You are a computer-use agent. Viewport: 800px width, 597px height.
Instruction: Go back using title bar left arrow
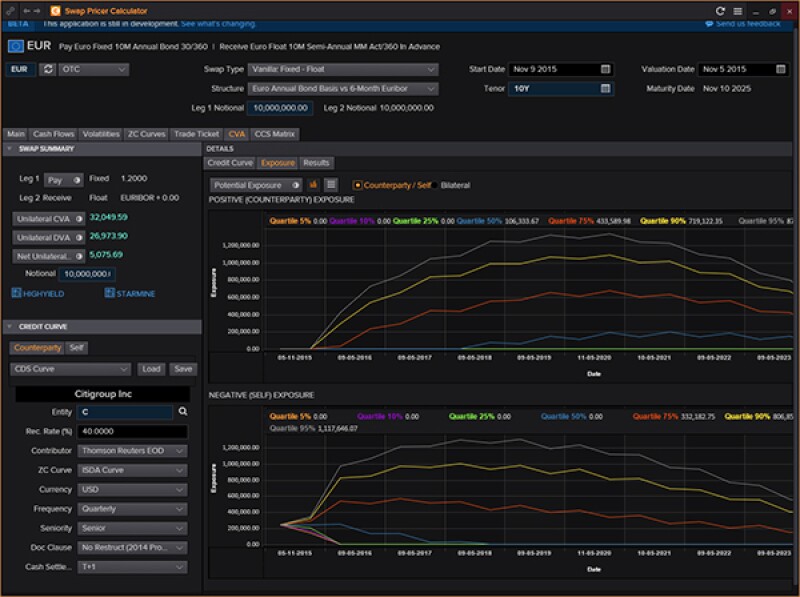pyautogui.click(x=27, y=11)
